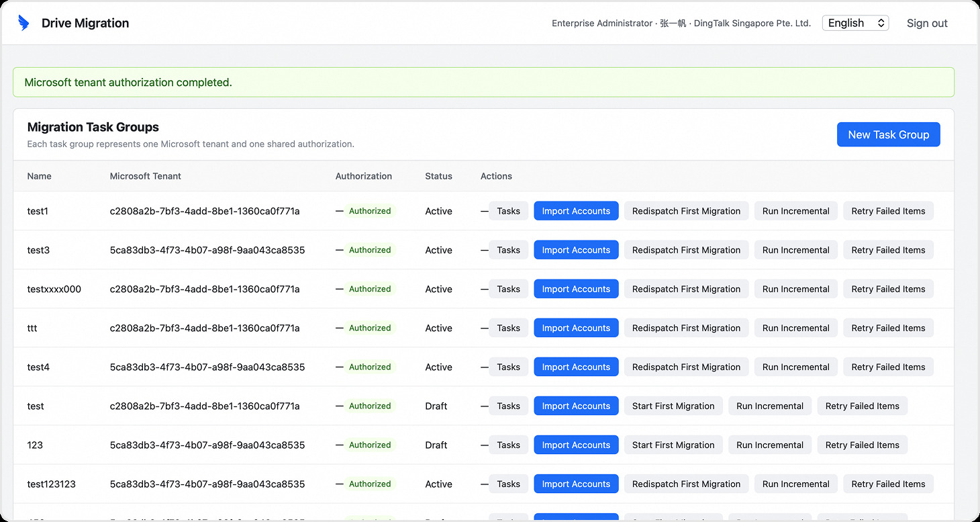Image resolution: width=980 pixels, height=522 pixels.
Task: Click Draft status in test row
Action: tap(436, 406)
